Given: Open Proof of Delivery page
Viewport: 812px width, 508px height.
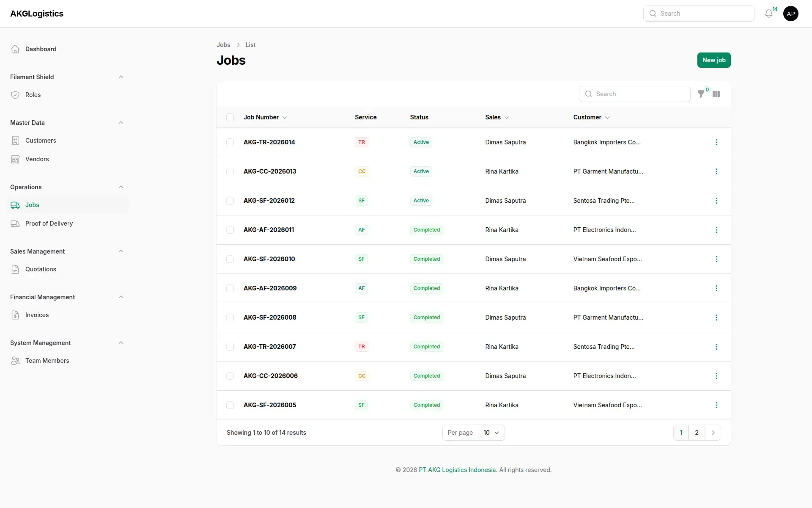Looking at the screenshot, I should pyautogui.click(x=68, y=224).
